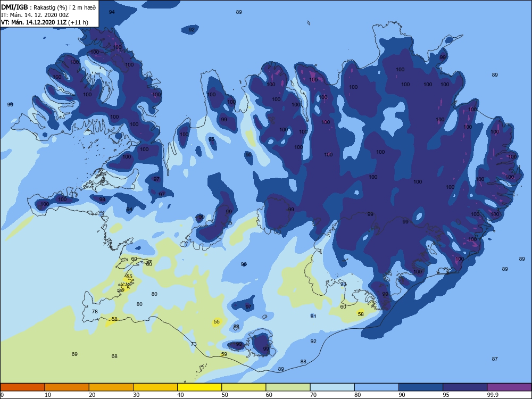Click the legend tick label '40'
Image resolution: width=532 pixels, height=399 pixels.
[181, 395]
